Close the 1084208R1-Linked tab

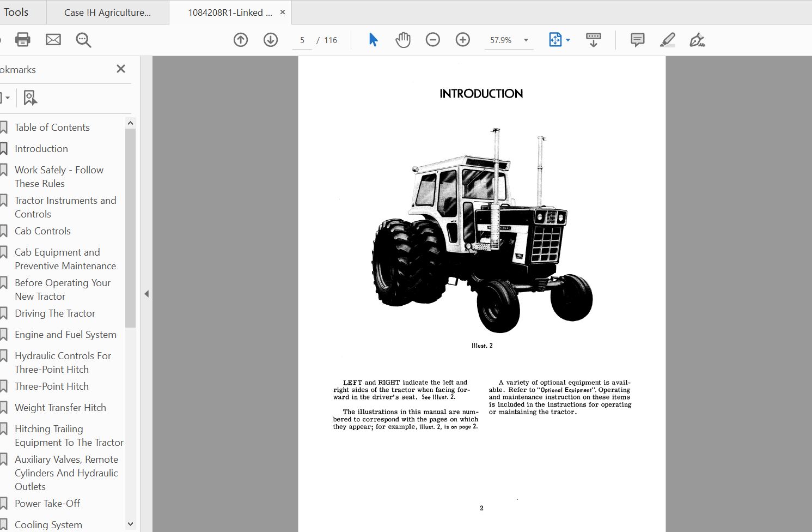click(283, 12)
